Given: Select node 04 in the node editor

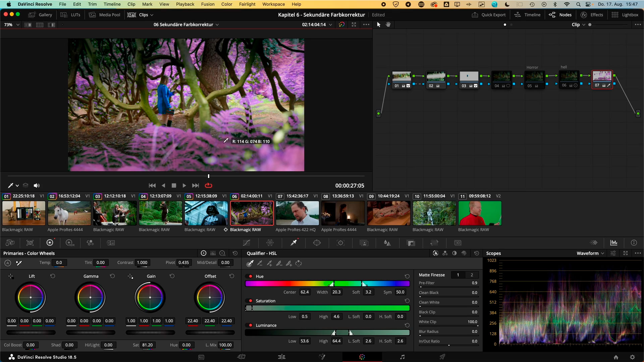Looking at the screenshot, I should tap(502, 79).
